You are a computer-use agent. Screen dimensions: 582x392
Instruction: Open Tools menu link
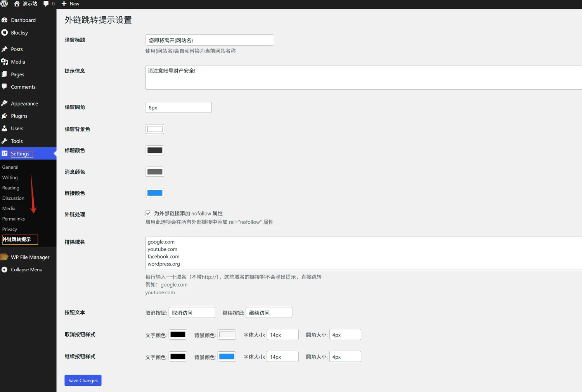pyautogui.click(x=17, y=141)
